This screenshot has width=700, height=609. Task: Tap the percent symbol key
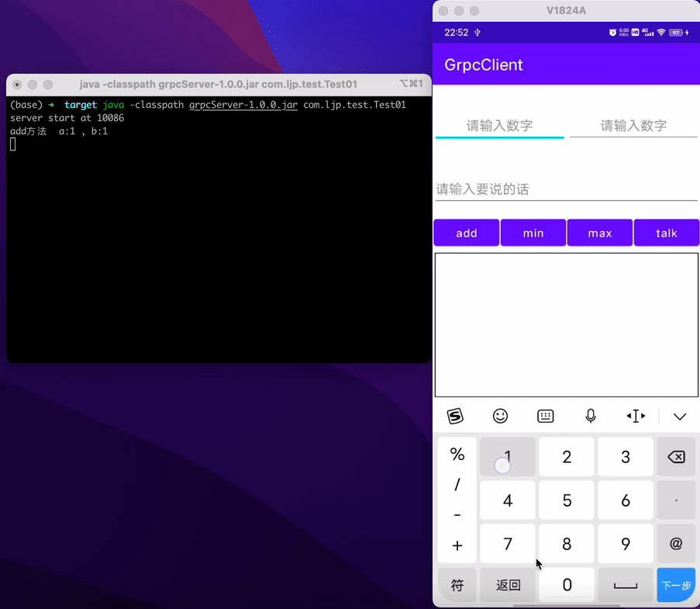pyautogui.click(x=457, y=454)
